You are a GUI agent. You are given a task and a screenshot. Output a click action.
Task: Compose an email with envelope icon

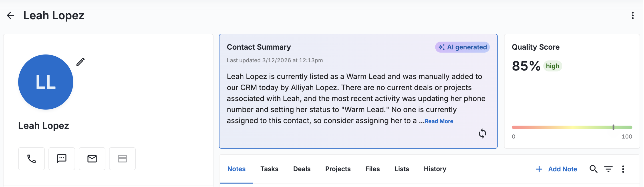(x=92, y=159)
